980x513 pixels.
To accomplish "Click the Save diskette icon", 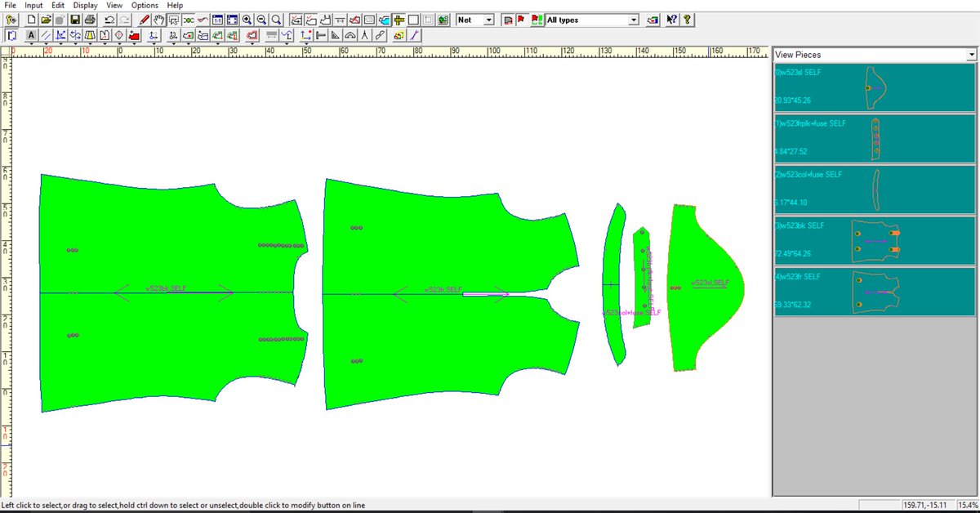I will click(x=74, y=20).
